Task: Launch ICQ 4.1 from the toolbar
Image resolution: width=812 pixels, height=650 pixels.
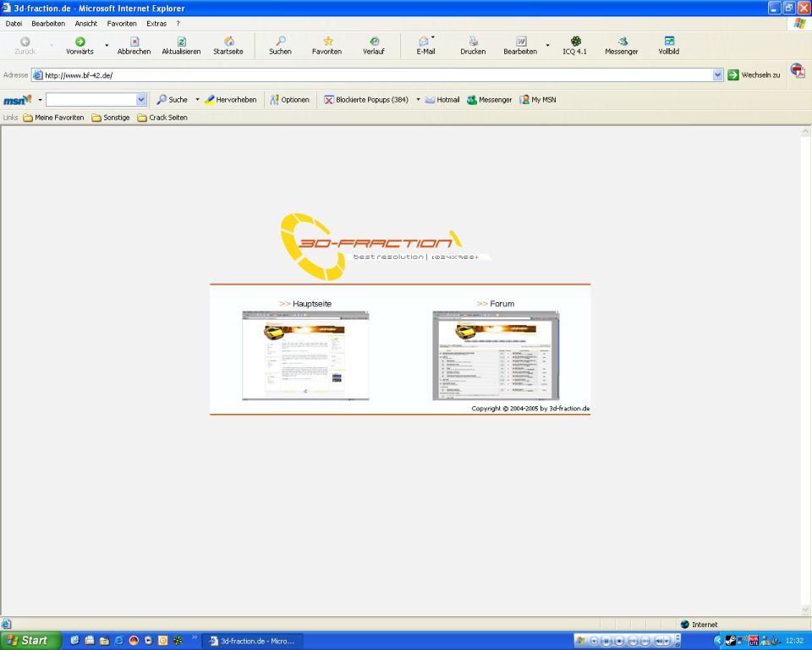Action: pos(575,41)
